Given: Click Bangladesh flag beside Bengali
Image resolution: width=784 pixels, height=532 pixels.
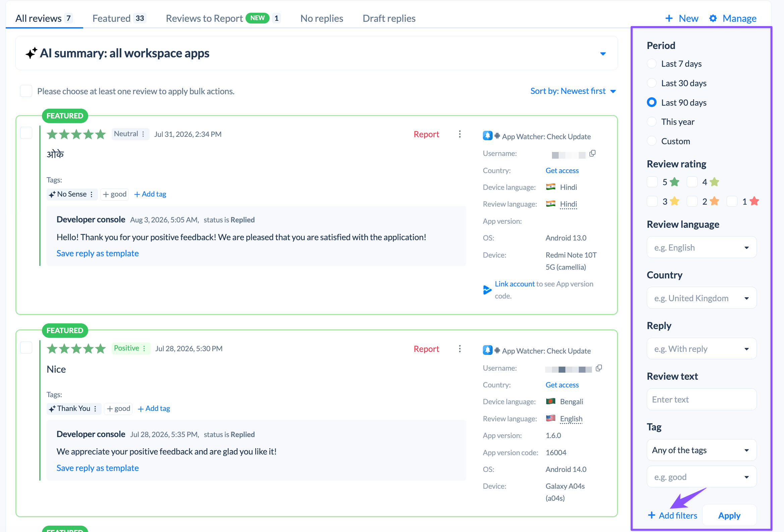Looking at the screenshot, I should pyautogui.click(x=551, y=402).
